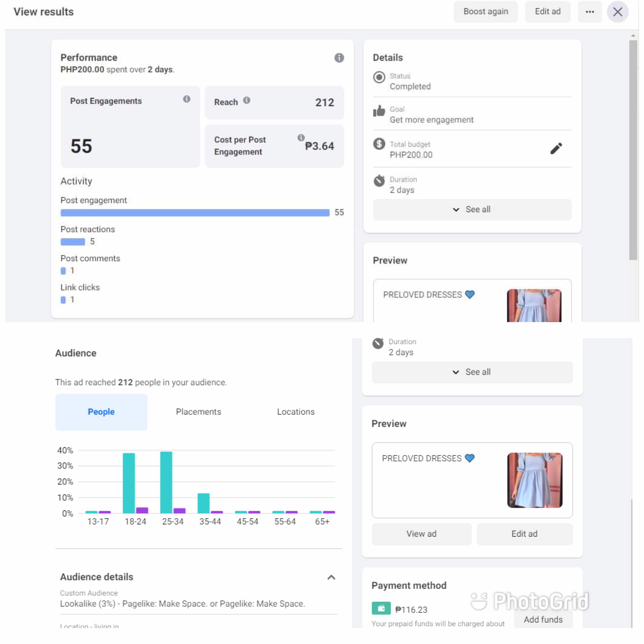Select the People audience tab
Image resolution: width=644 pixels, height=644 pixels.
(101, 412)
